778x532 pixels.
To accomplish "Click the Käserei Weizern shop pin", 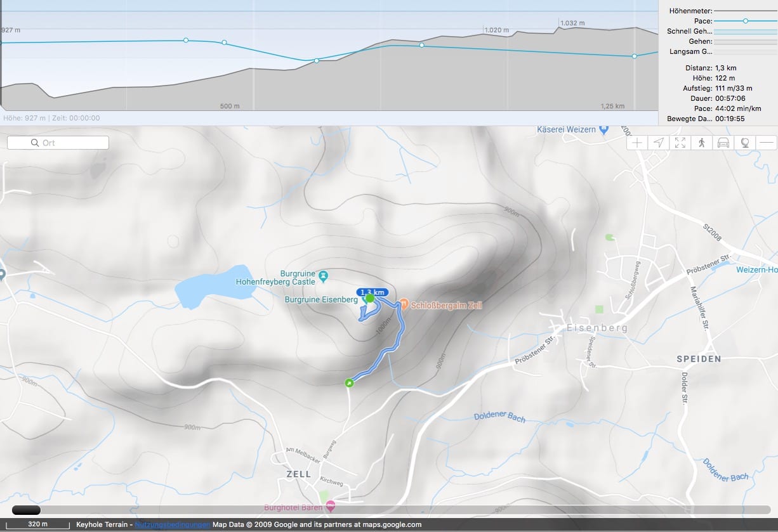I will (x=603, y=129).
